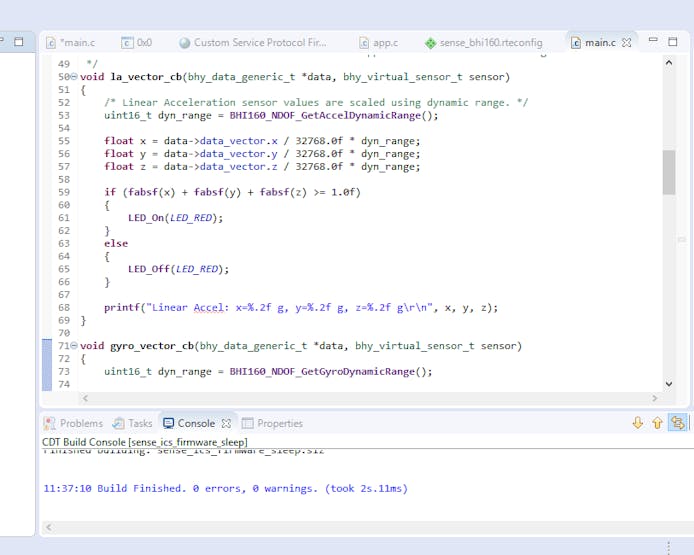Switch to the *main.c editor tab
The height and width of the screenshot is (555, 694).
pos(76,43)
